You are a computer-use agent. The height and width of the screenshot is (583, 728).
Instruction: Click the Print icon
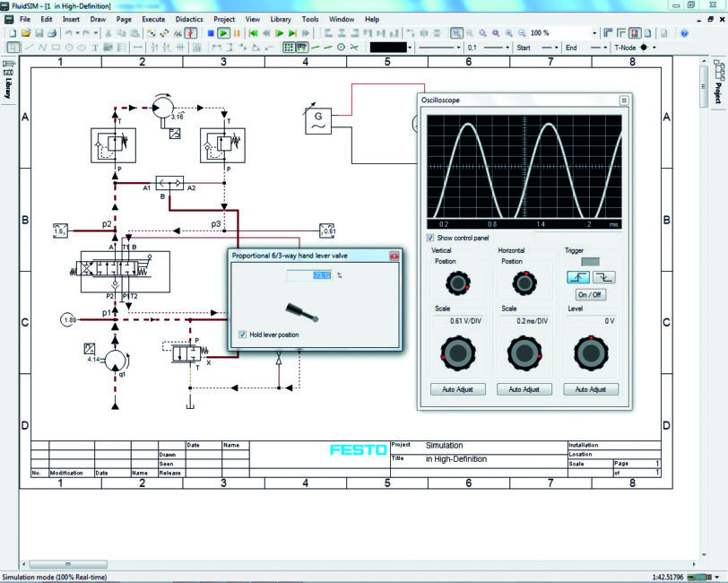[x=52, y=33]
